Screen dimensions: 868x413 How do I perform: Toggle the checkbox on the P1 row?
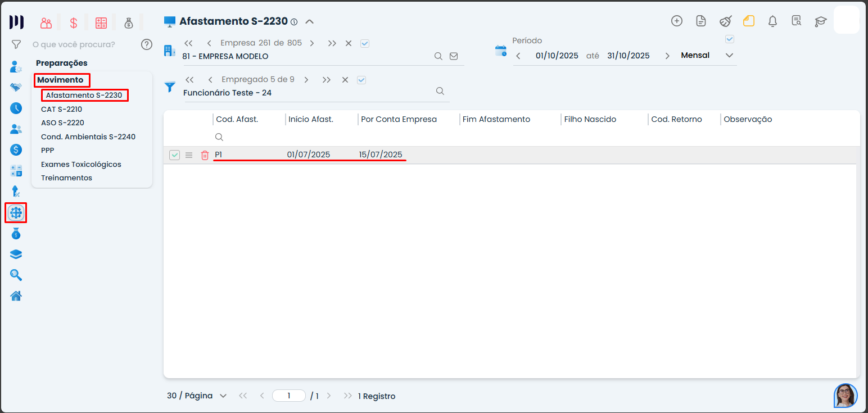(174, 155)
